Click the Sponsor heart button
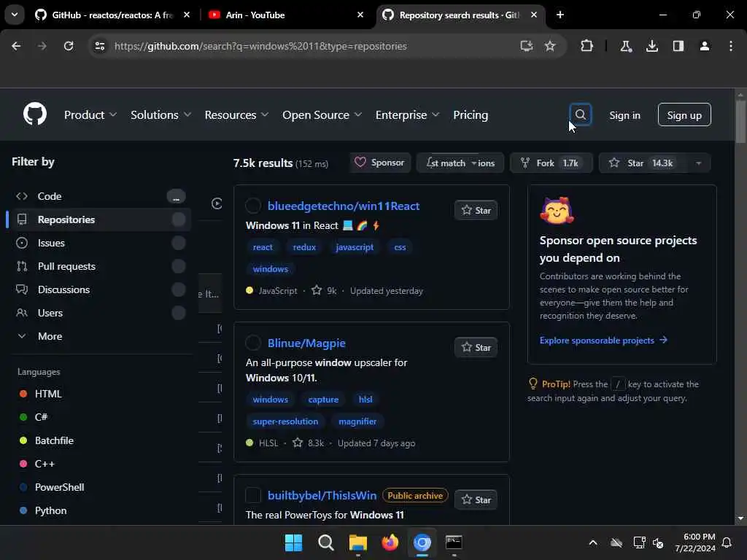 coord(379,163)
